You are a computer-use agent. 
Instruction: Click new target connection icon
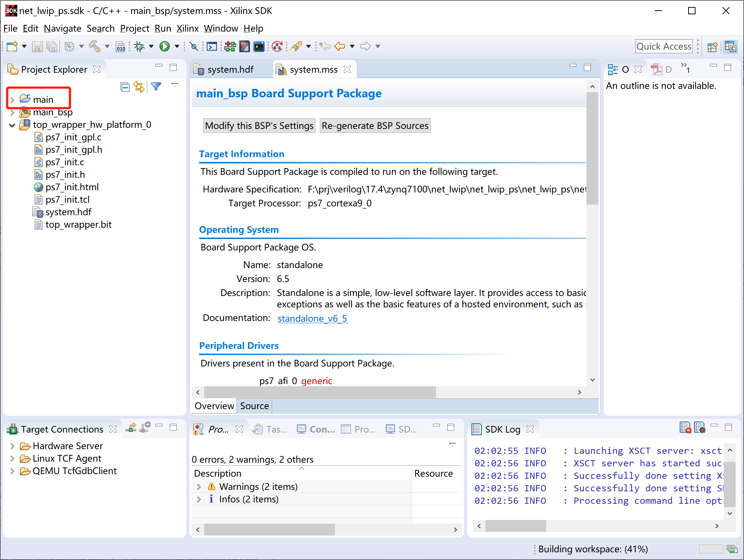pyautogui.click(x=131, y=428)
